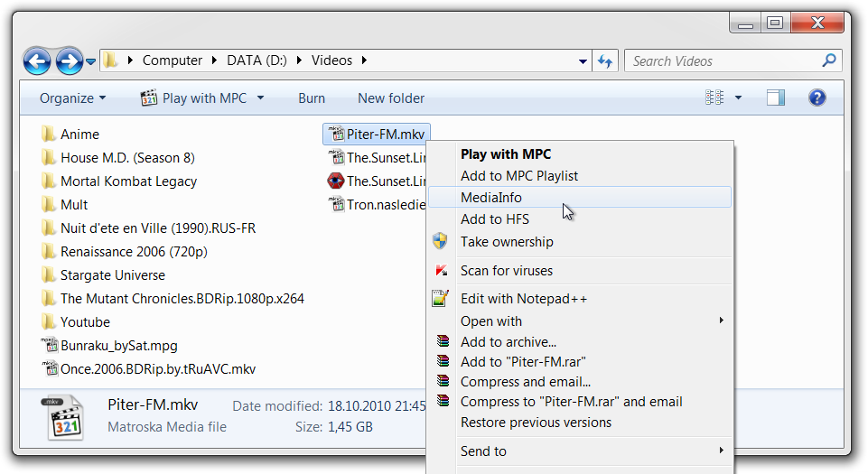The height and width of the screenshot is (474, 868).
Task: Click the WinRAR icon beside Add to archive
Action: 442,341
